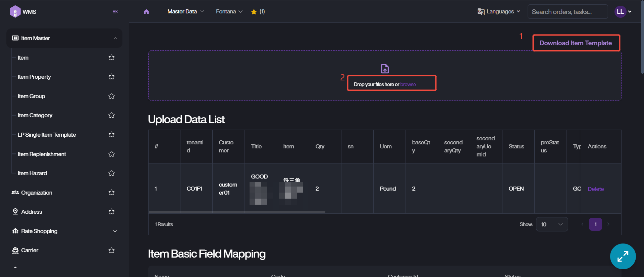Star the Carrier menu item
The image size is (644, 277).
coord(112,251)
